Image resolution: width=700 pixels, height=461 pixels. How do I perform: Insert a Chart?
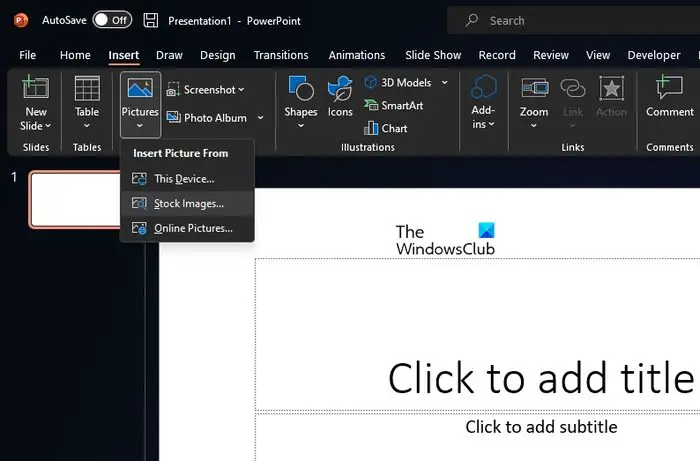point(386,129)
